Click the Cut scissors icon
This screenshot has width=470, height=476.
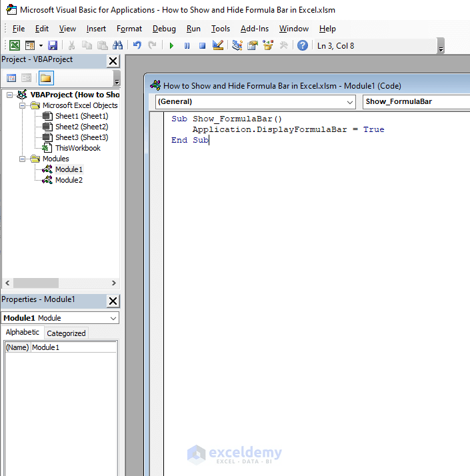tap(71, 45)
